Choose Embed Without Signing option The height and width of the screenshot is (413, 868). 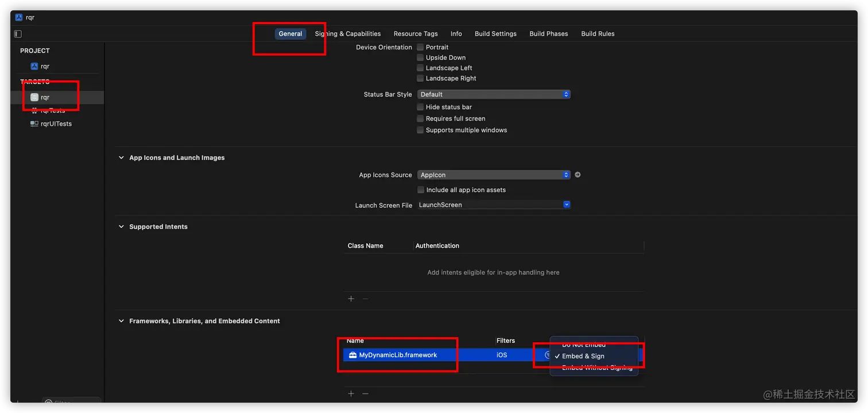point(597,368)
